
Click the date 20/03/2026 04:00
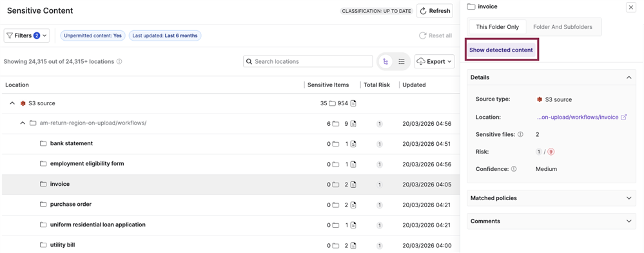click(x=427, y=246)
